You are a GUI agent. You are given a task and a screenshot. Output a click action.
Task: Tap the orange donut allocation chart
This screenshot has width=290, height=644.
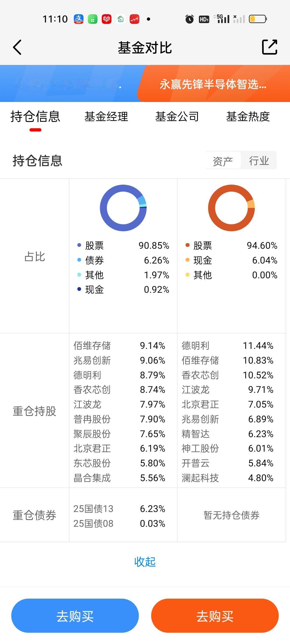(231, 208)
